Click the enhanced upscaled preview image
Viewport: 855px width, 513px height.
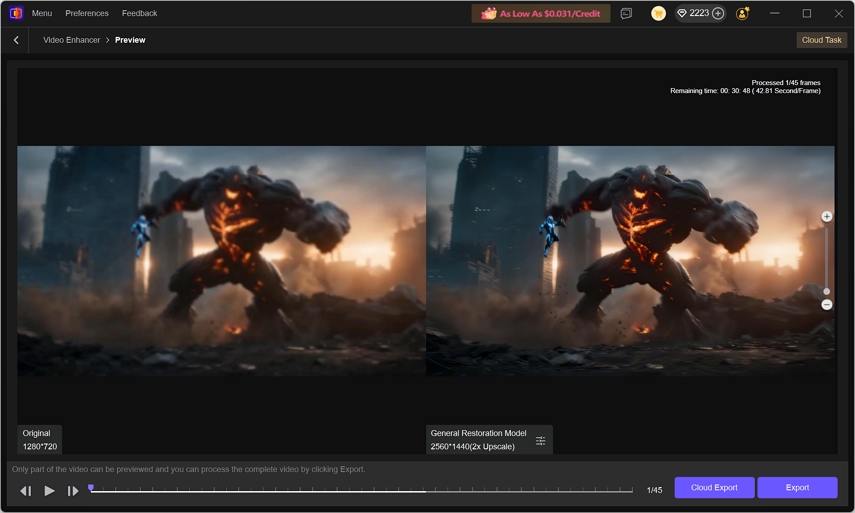630,261
